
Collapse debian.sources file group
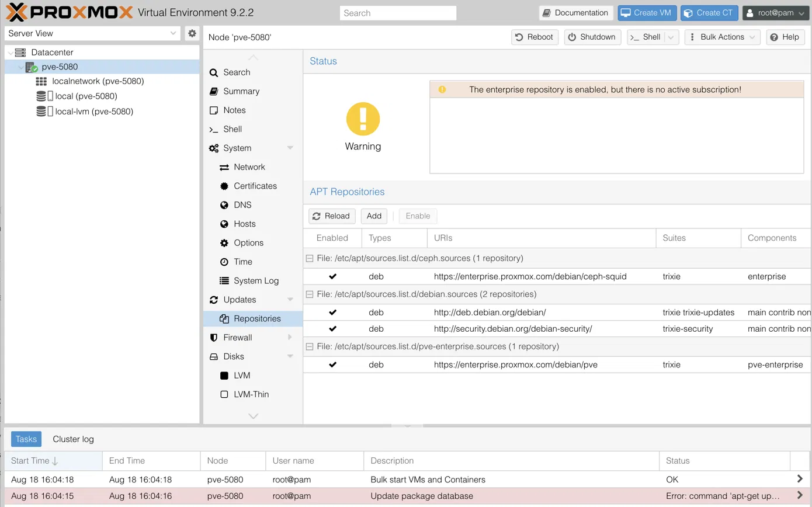tap(310, 294)
